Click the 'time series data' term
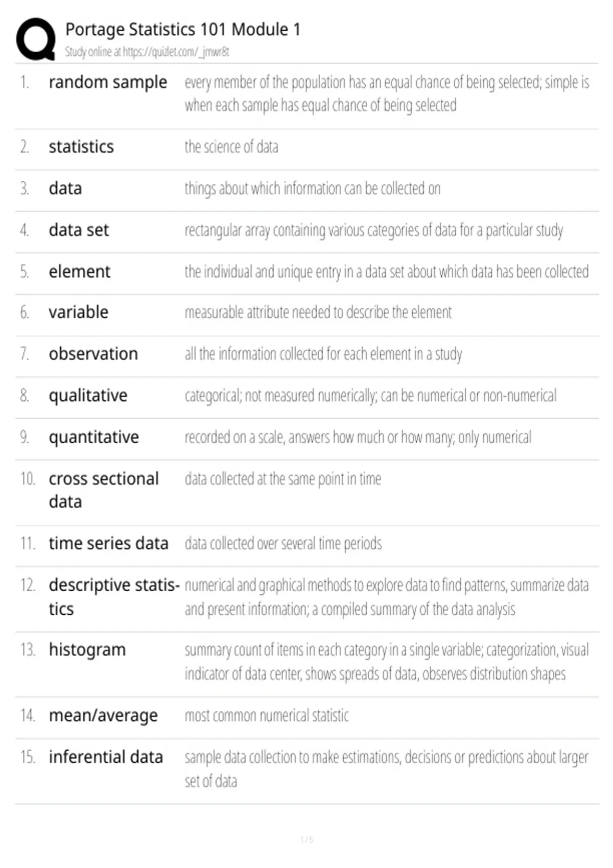The width and height of the screenshot is (613, 868). click(x=108, y=543)
